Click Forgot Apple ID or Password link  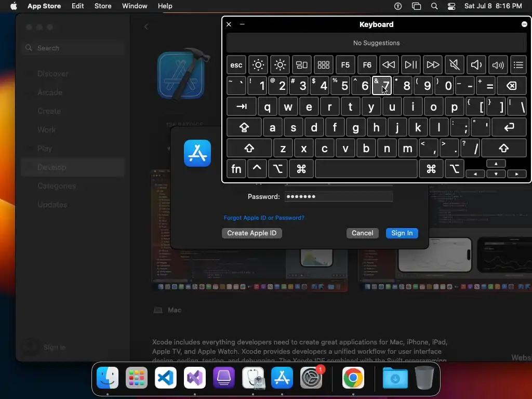pyautogui.click(x=264, y=218)
